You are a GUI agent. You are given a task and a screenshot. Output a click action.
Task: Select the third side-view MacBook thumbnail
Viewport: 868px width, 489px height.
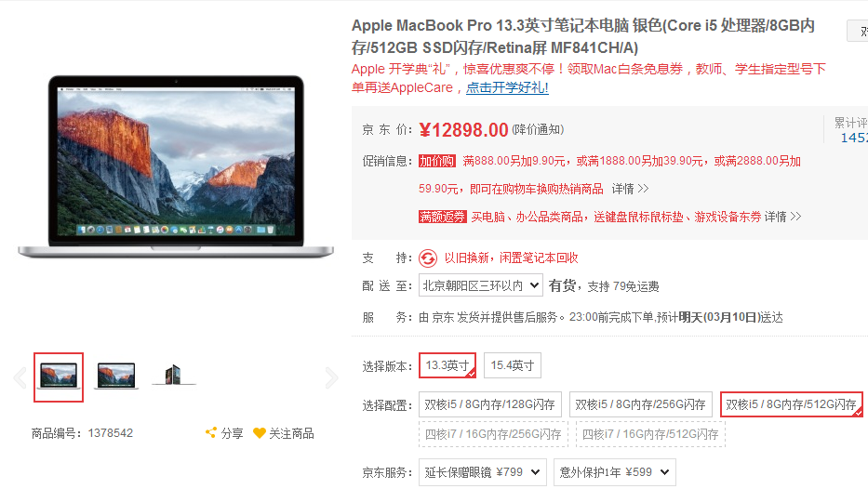pos(173,376)
